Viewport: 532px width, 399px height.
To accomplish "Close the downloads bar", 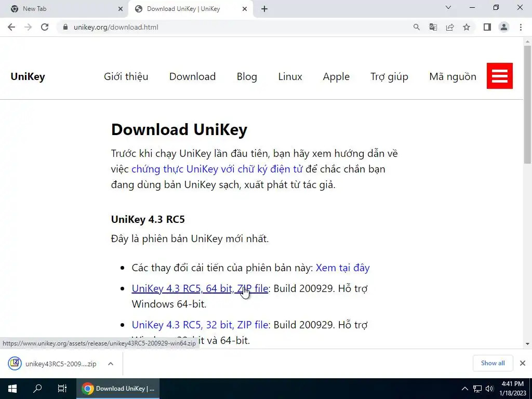I will point(523,363).
